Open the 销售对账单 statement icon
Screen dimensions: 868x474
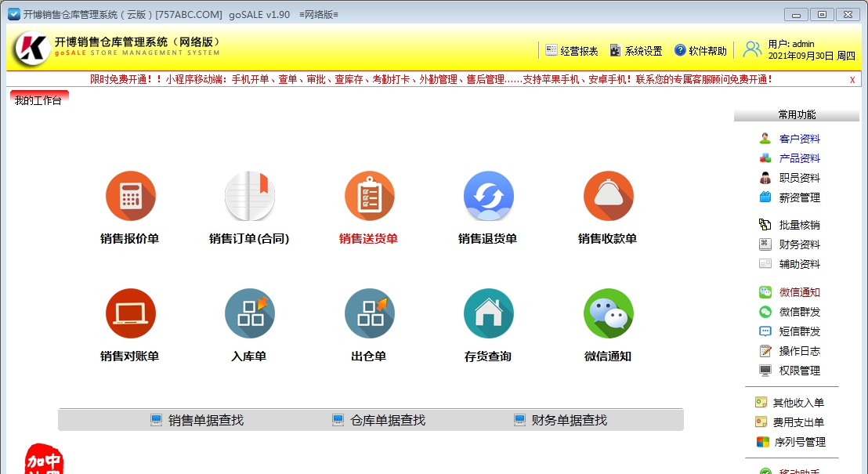click(x=130, y=313)
